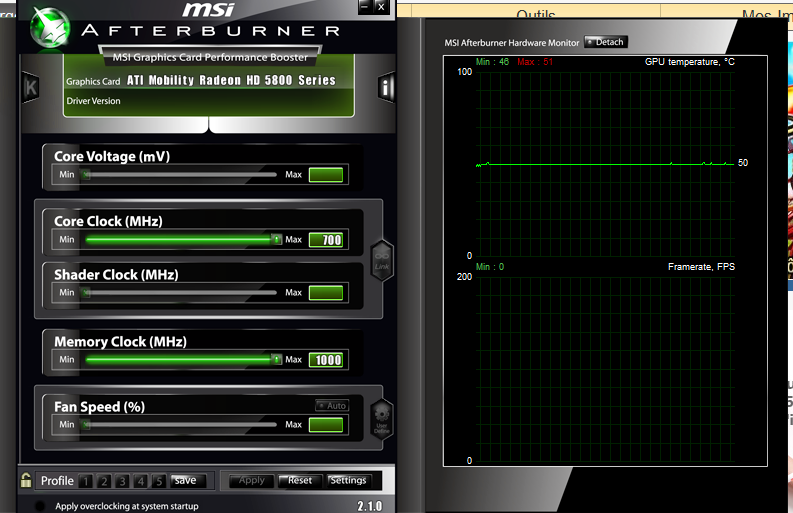Detach the Hardware Monitor window

click(x=606, y=42)
